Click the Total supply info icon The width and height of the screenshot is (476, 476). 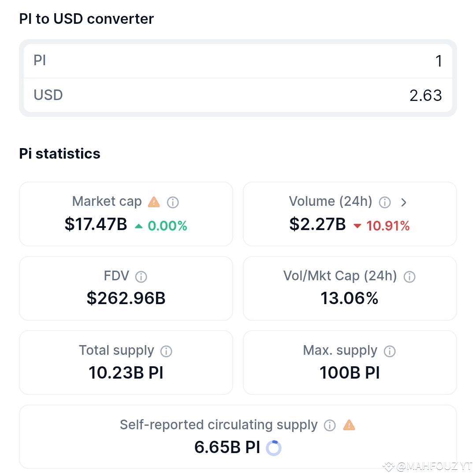[x=166, y=351]
